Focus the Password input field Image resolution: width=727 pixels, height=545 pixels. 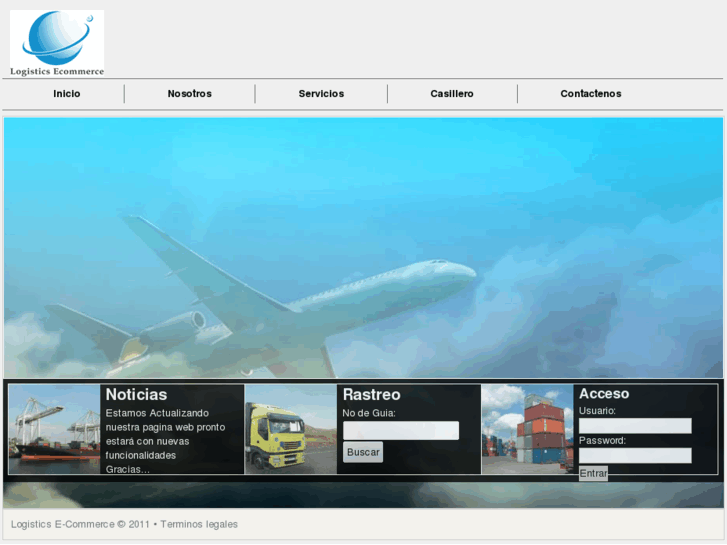click(x=635, y=455)
